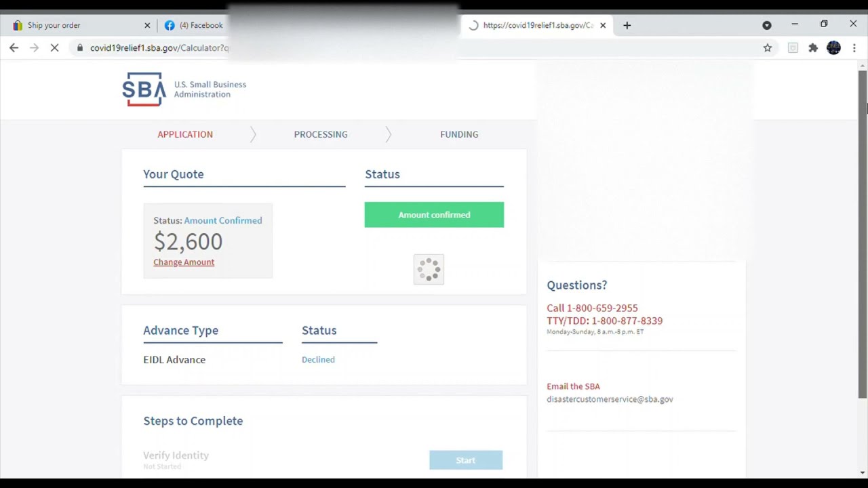This screenshot has width=868, height=488.
Task: Go back with the browser back arrow
Action: pyautogui.click(x=14, y=47)
